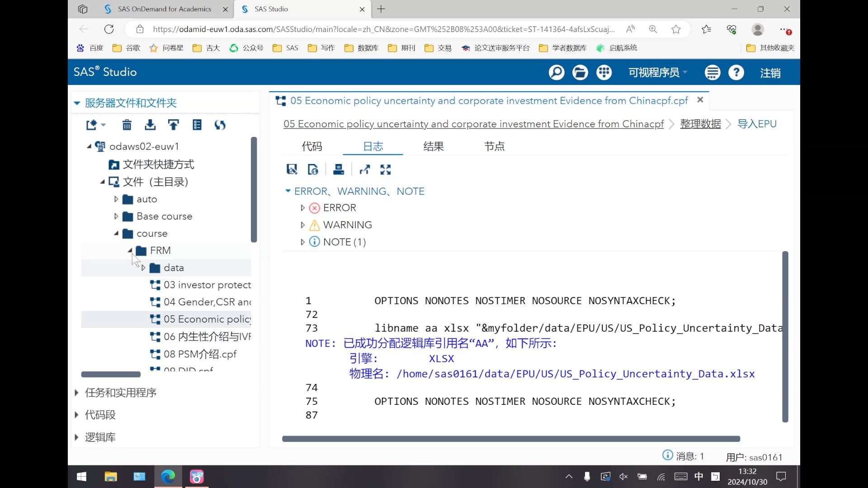The image size is (868, 488).
Task: Collapse the 服务器文件和文件夹 panel
Action: tap(77, 103)
